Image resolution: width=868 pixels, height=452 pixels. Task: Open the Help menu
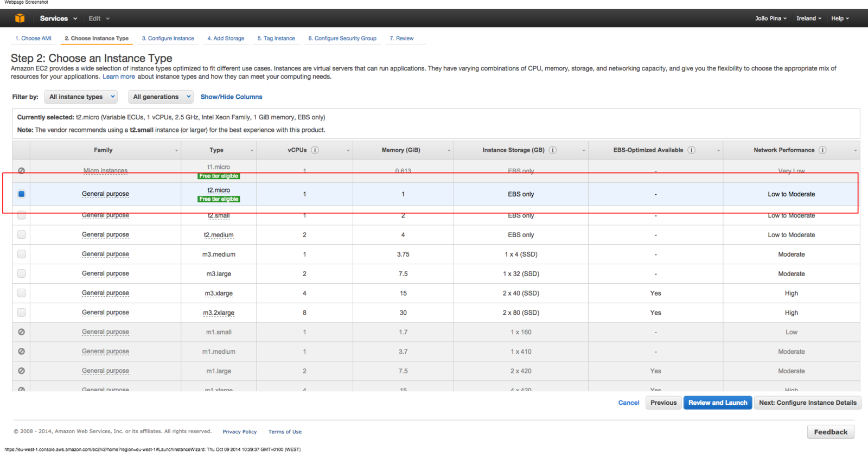840,18
